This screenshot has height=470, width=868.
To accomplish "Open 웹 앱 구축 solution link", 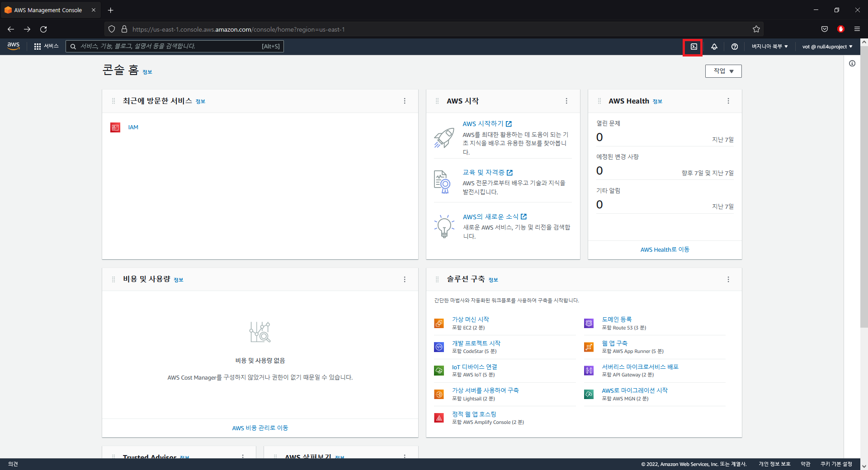I will pos(614,343).
